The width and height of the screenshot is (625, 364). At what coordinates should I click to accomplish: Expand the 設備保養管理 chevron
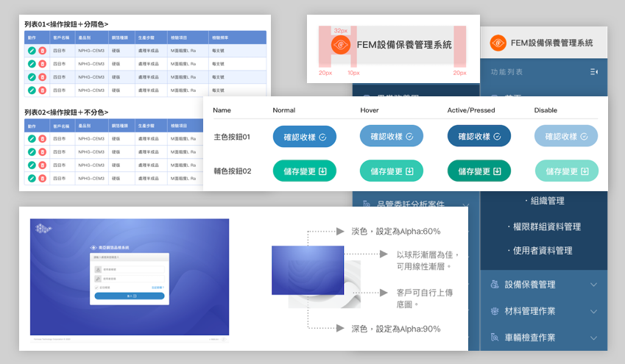593,285
